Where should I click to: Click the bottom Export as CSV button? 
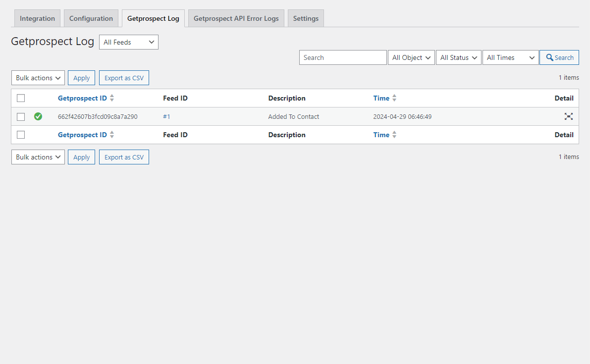click(124, 157)
